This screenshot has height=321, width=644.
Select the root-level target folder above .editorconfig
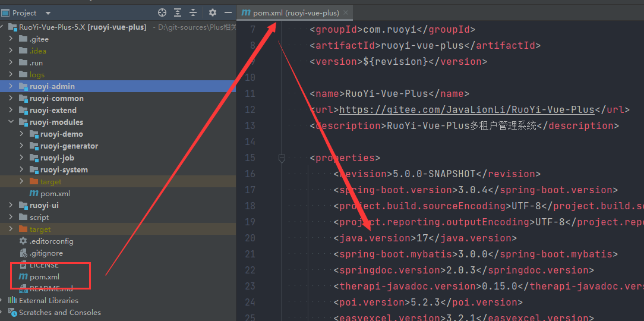point(118,229)
